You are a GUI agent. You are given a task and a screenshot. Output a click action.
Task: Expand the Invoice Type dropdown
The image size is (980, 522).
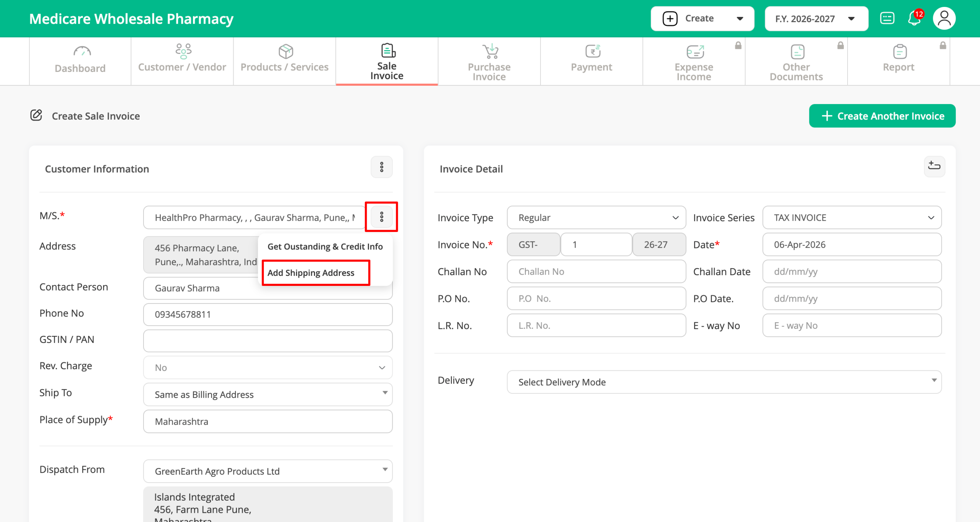coord(596,217)
